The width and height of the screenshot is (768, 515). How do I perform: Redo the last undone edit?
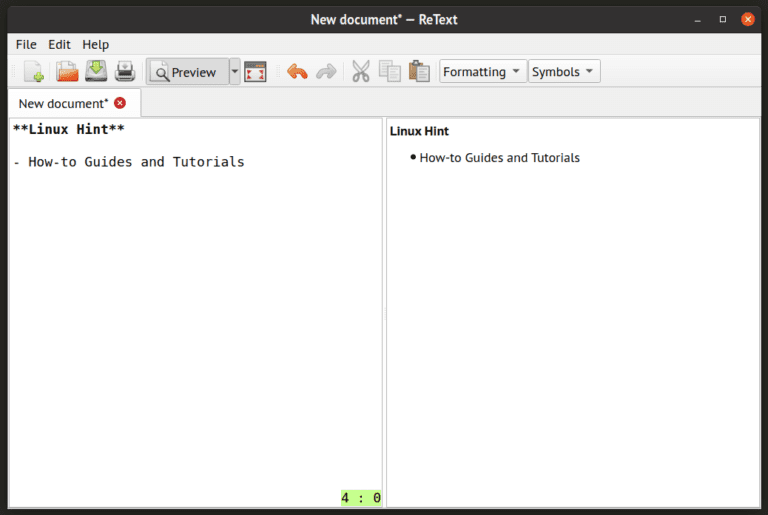tap(326, 72)
